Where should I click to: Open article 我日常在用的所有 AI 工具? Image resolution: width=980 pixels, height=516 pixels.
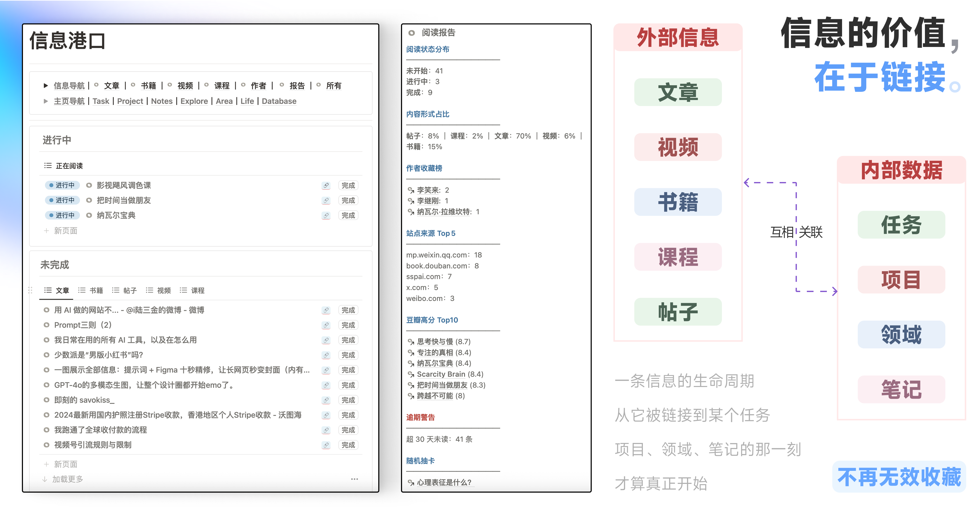pyautogui.click(x=126, y=340)
